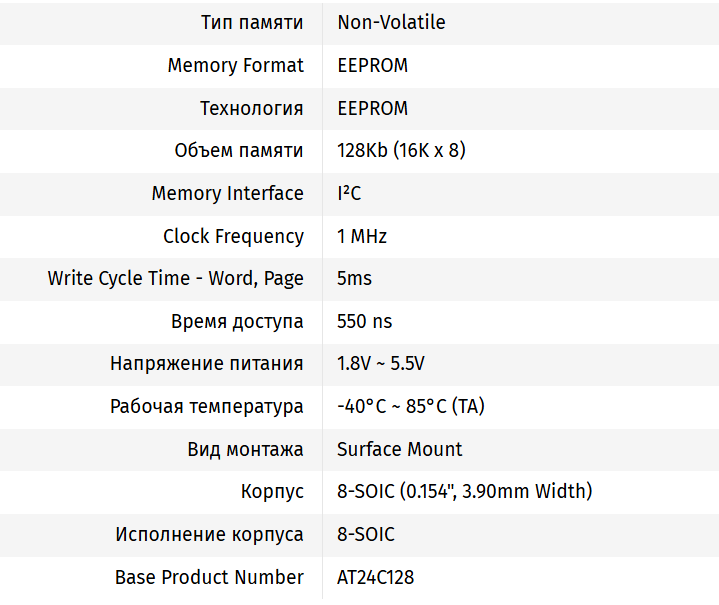Click the Clock Frequency label
The image size is (719, 605).
(233, 236)
